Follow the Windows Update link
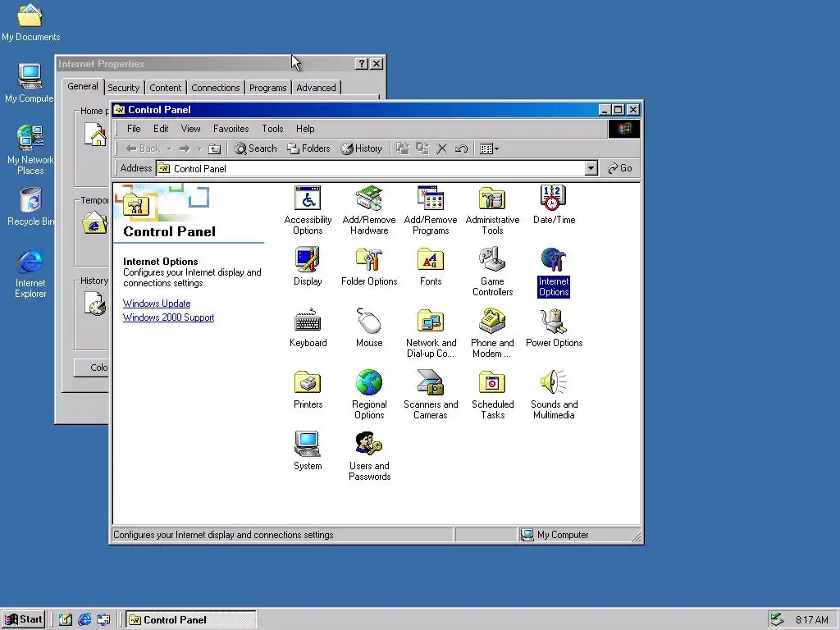This screenshot has width=840, height=630. pyautogui.click(x=157, y=304)
